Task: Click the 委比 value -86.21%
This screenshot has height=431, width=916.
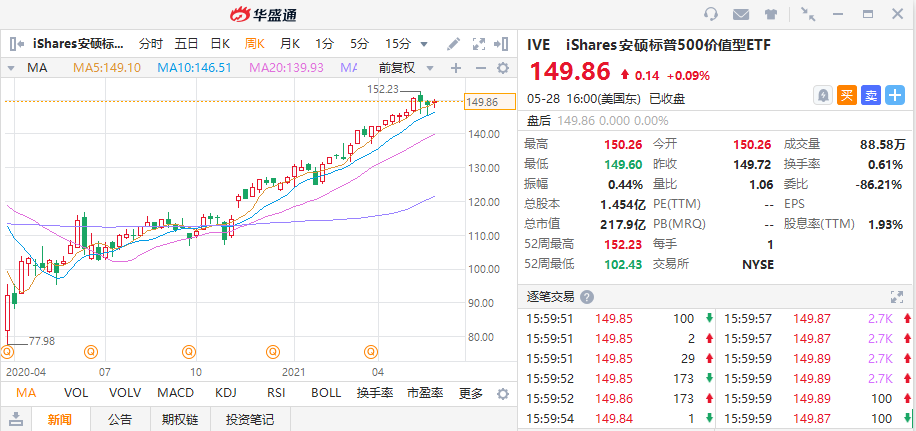Action: [879, 185]
